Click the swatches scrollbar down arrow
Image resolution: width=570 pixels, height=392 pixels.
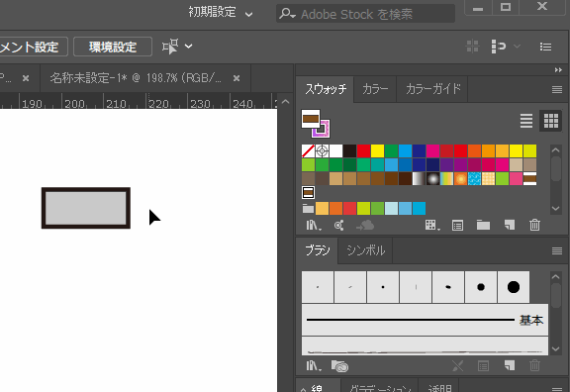click(x=555, y=208)
